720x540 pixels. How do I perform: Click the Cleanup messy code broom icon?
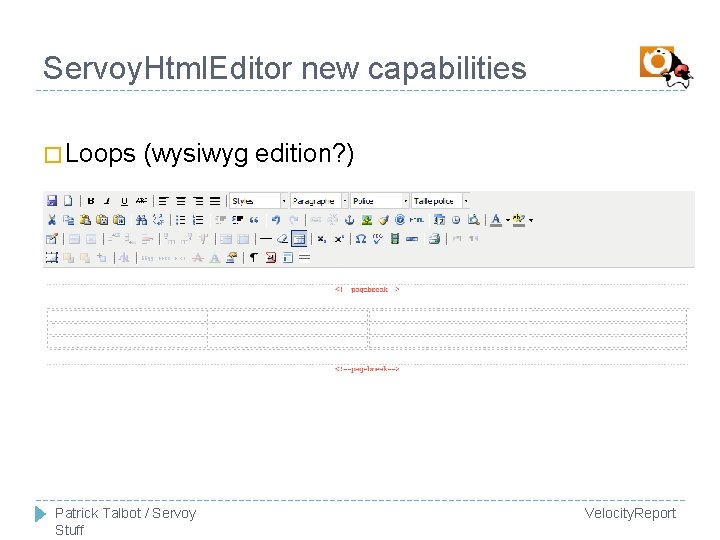click(x=383, y=220)
